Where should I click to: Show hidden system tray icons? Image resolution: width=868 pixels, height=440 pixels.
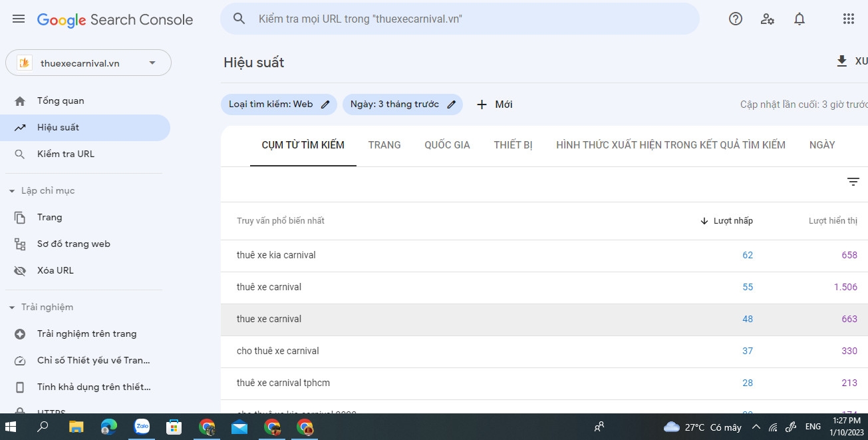click(x=756, y=427)
